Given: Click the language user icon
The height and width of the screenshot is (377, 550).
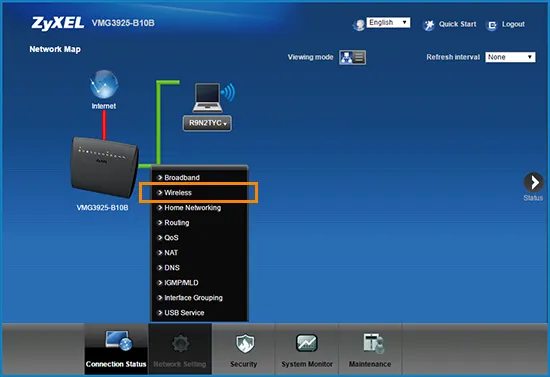Looking at the screenshot, I should tap(359, 25).
